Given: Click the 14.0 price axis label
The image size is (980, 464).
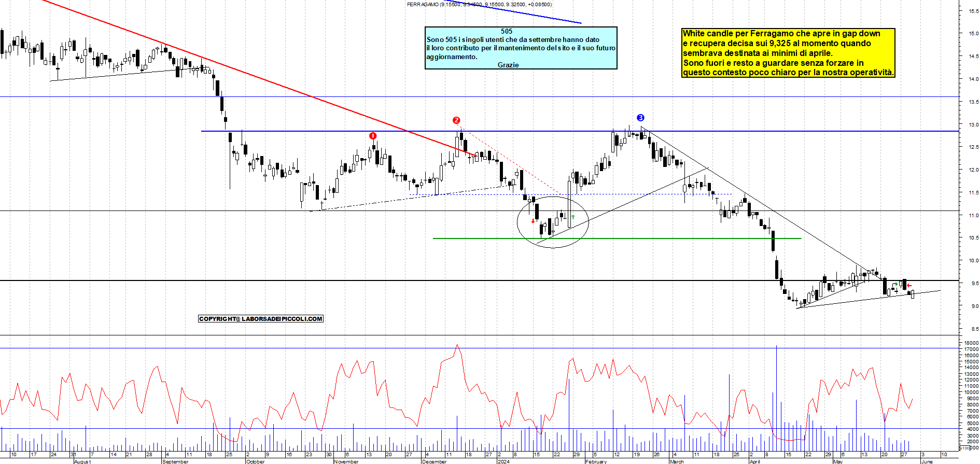Looking at the screenshot, I should click(974, 79).
